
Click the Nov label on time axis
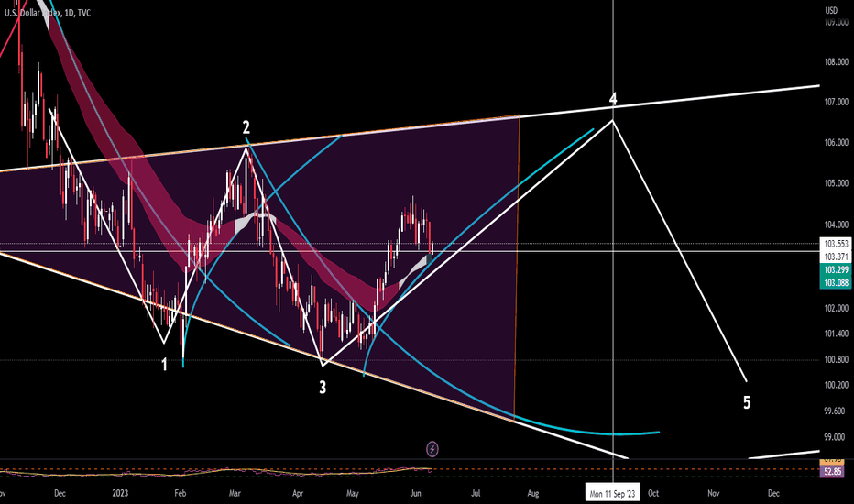click(714, 493)
